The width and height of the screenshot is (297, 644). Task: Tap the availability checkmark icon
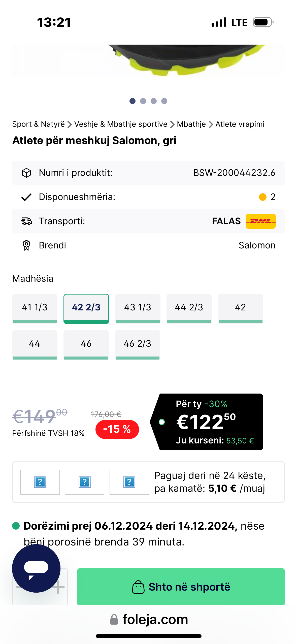(x=26, y=197)
